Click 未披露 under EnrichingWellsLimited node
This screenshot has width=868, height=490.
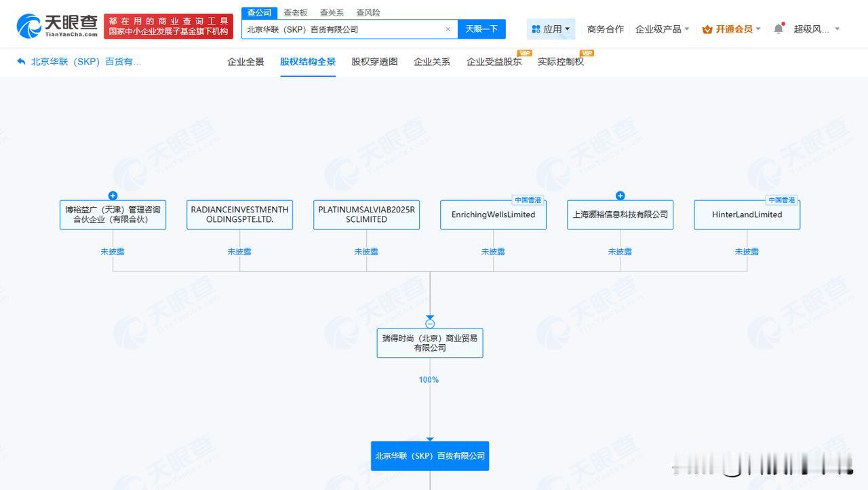point(493,252)
